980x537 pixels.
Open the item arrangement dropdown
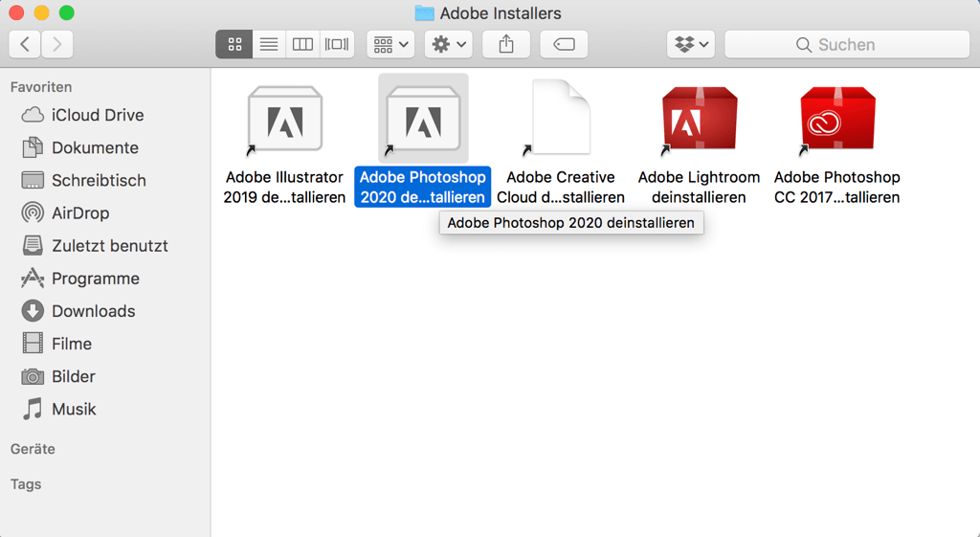click(390, 44)
